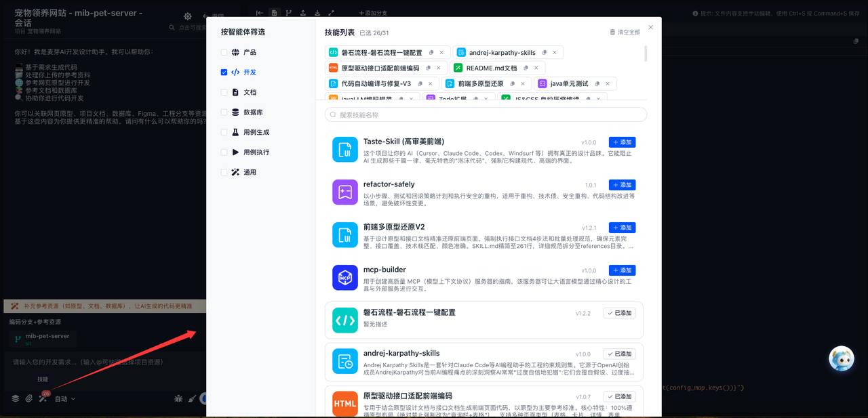
Task: Click the 通用 magic wand icon
Action: [235, 172]
